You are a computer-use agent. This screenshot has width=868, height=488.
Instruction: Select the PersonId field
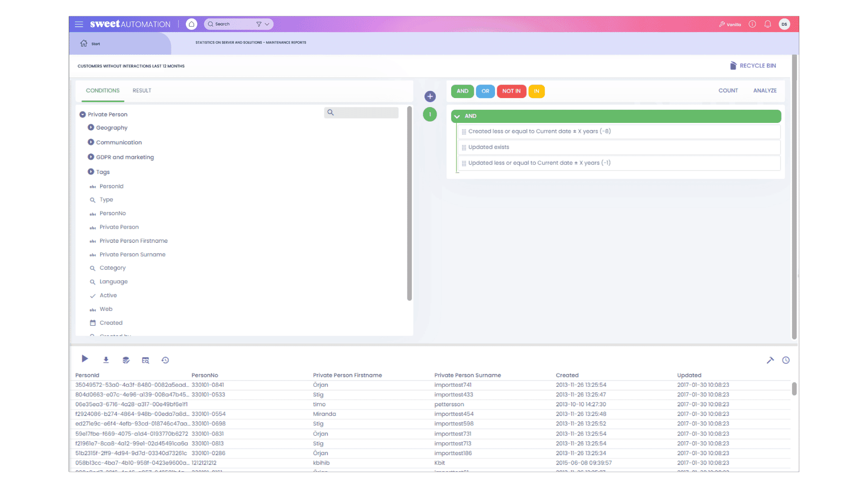[111, 187]
